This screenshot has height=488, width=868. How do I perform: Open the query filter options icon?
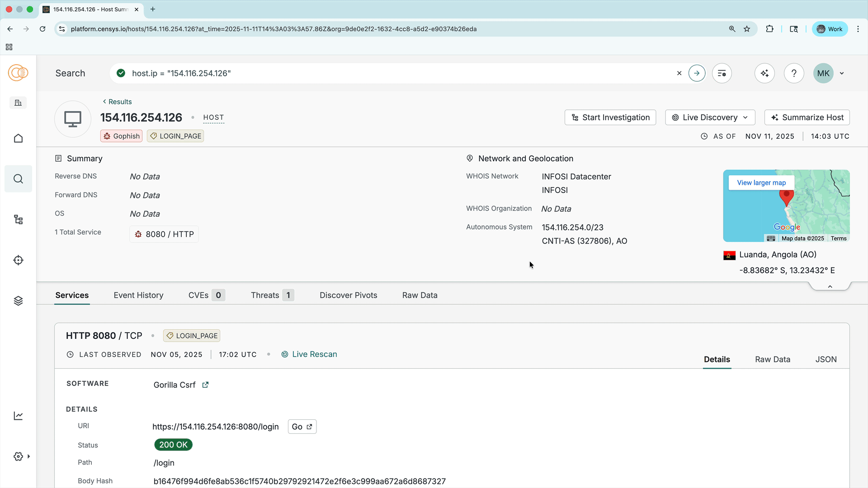pyautogui.click(x=722, y=73)
